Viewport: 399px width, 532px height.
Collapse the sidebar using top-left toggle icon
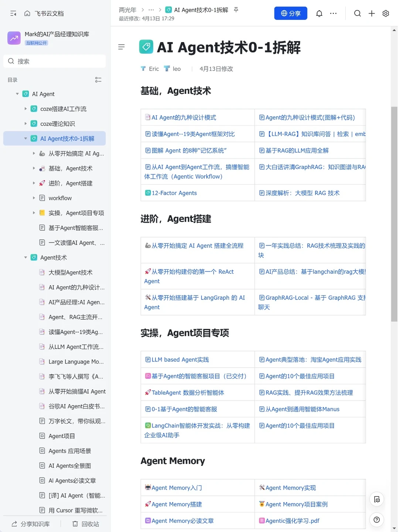pos(13,13)
